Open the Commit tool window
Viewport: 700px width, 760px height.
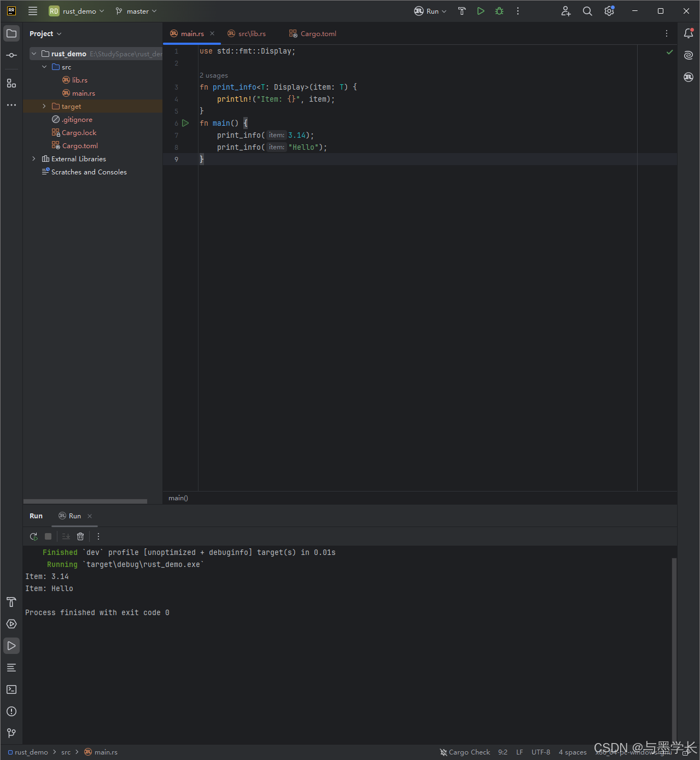click(x=11, y=55)
